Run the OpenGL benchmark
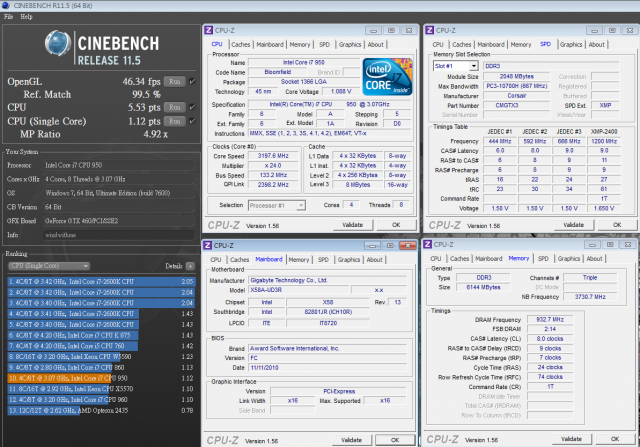Screen dimensions: 640x447 click(175, 81)
